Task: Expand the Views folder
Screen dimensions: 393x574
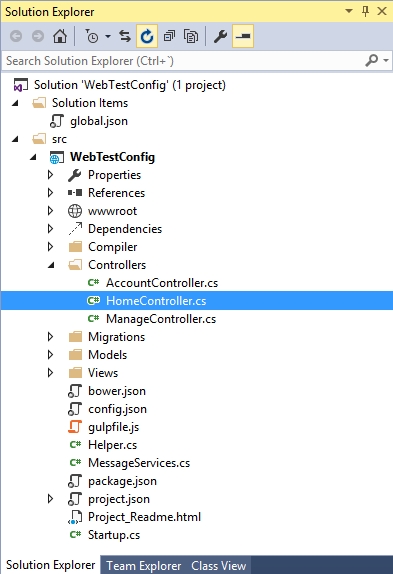Action: point(50,373)
